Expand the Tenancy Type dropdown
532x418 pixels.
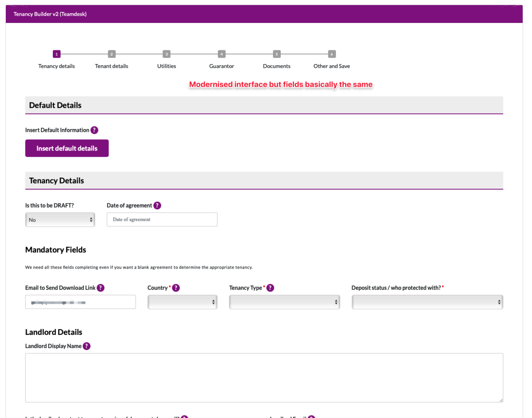pos(284,302)
